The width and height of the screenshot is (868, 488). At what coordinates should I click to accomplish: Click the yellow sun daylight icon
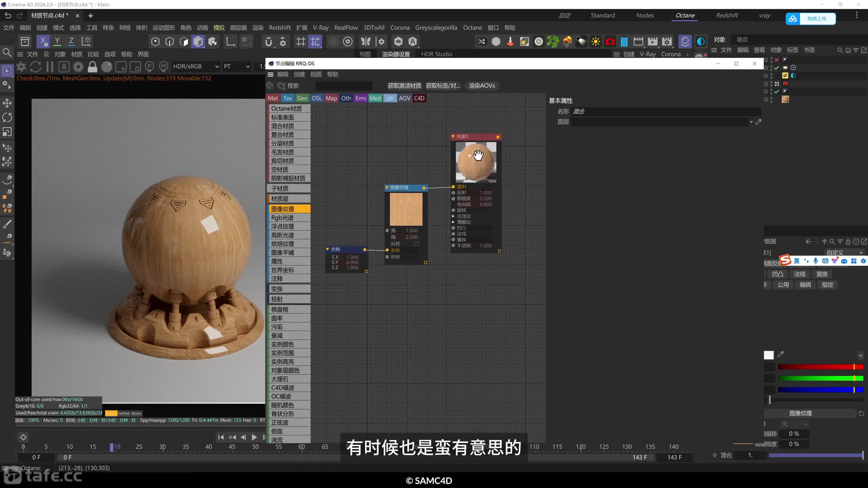coord(595,42)
